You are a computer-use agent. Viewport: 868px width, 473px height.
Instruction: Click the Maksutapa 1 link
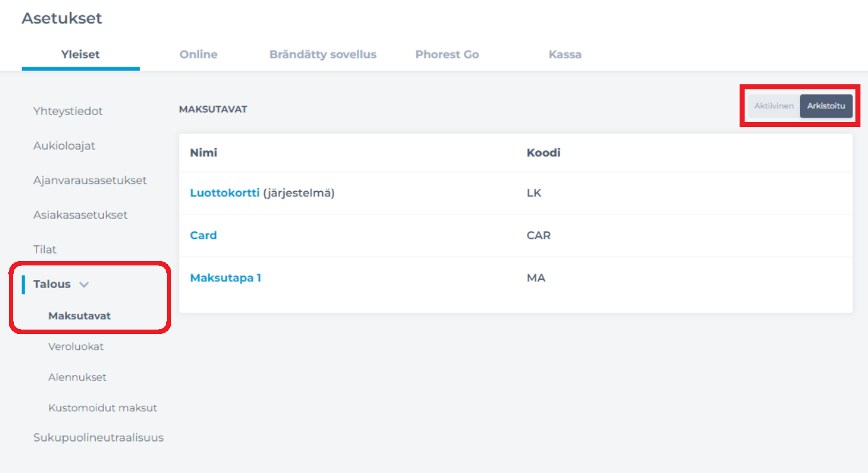click(x=225, y=277)
